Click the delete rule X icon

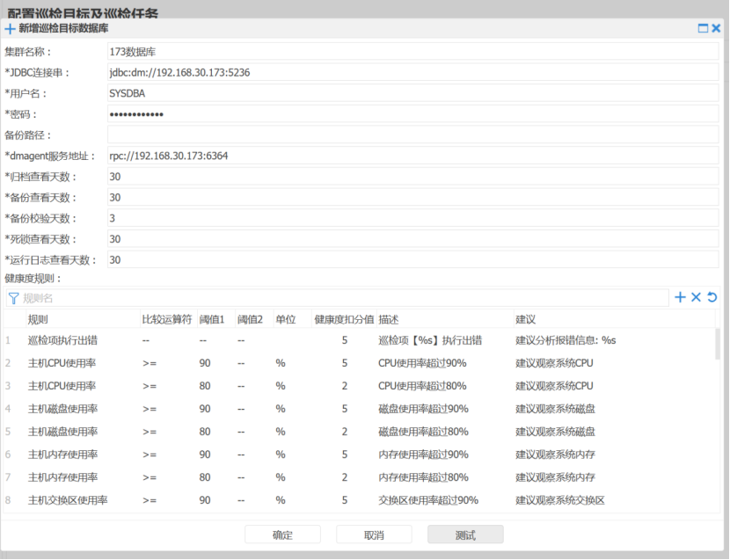[696, 297]
